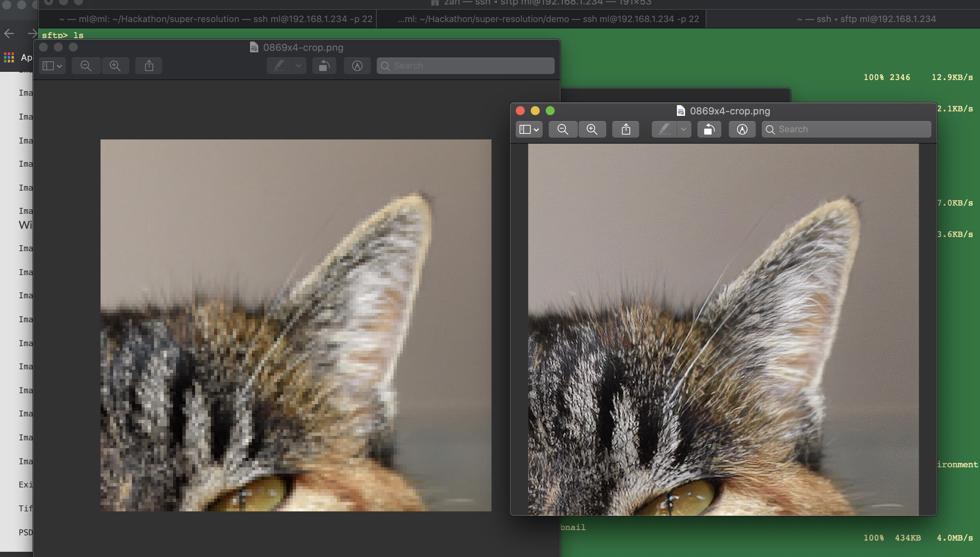980x557 pixels.
Task: Rotate image in background Preview window
Action: 324,66
